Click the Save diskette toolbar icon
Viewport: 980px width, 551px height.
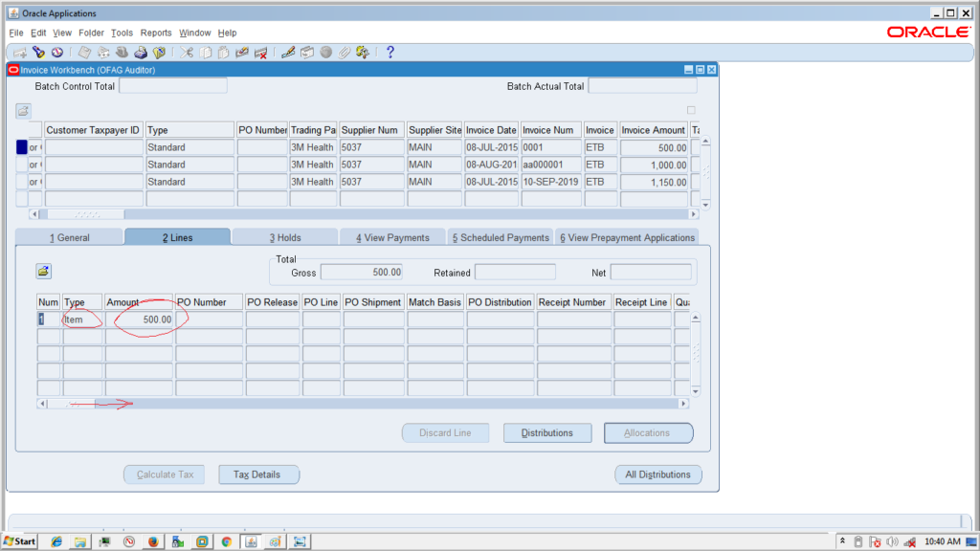coord(84,53)
